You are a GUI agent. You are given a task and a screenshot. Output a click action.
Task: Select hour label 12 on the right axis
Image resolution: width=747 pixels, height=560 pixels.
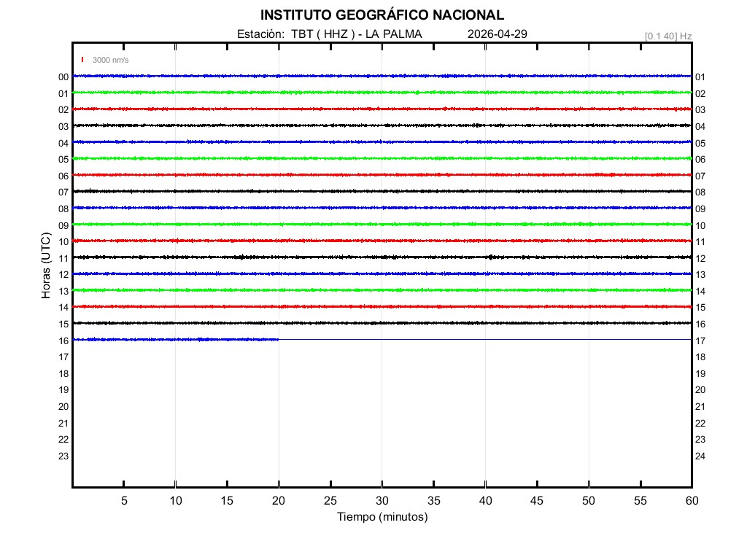coord(700,259)
